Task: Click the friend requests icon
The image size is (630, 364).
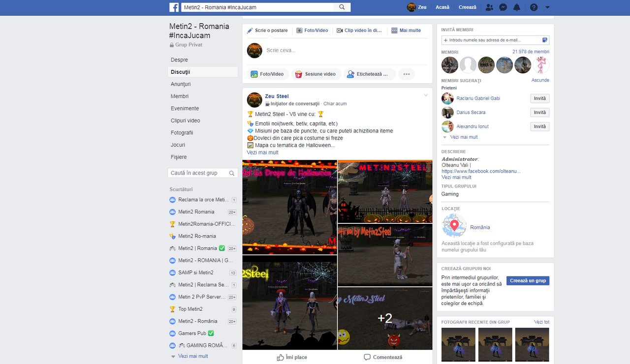Action: (489, 7)
